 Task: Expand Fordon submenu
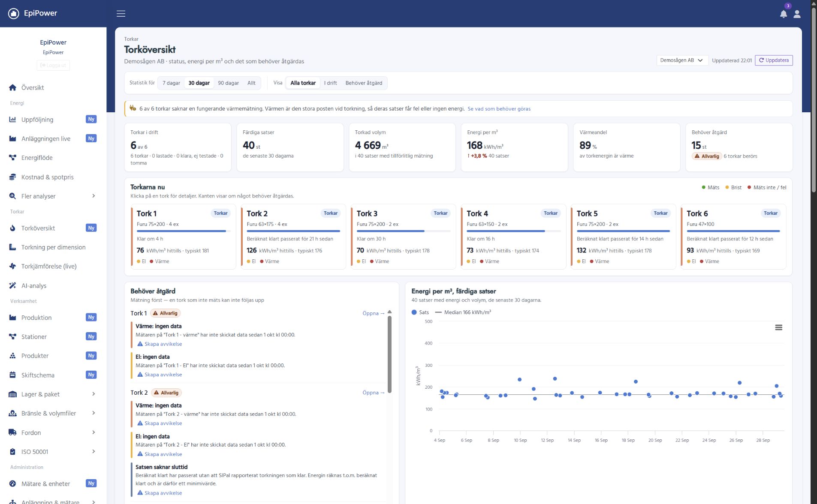pos(93,432)
